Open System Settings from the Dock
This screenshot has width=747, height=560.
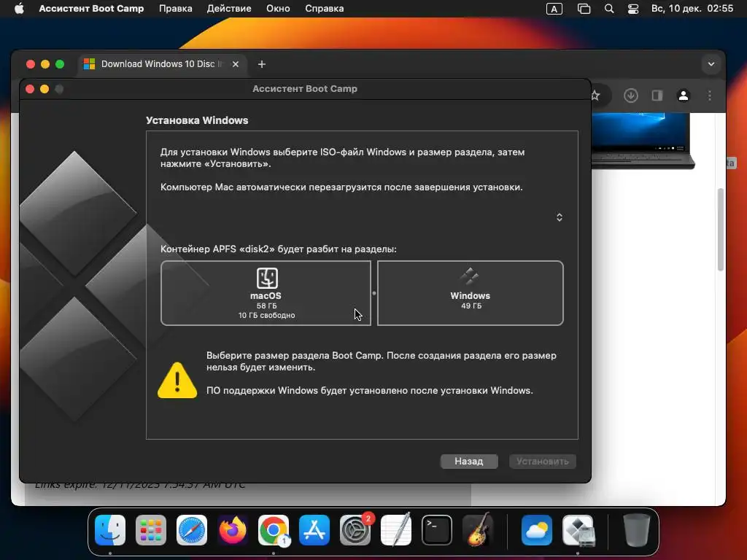click(x=355, y=529)
